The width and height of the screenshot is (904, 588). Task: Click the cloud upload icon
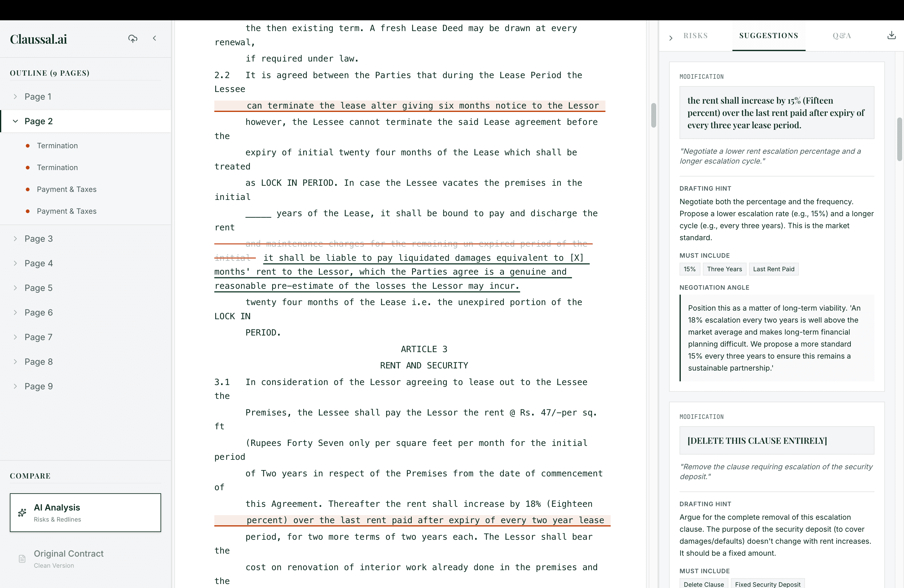coord(133,38)
